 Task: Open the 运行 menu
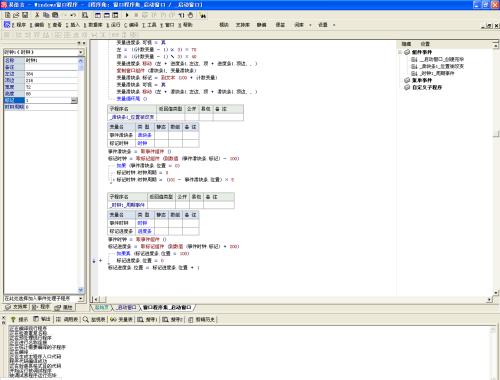[x=113, y=25]
